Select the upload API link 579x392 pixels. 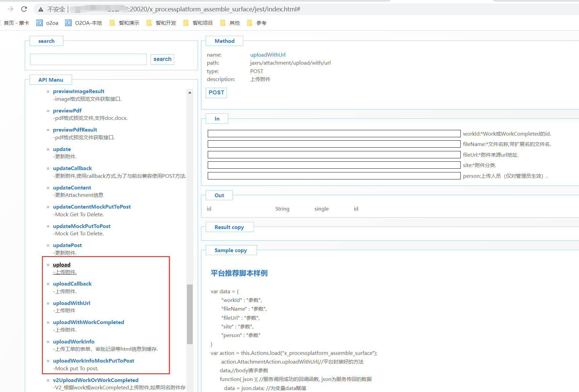tap(62, 264)
